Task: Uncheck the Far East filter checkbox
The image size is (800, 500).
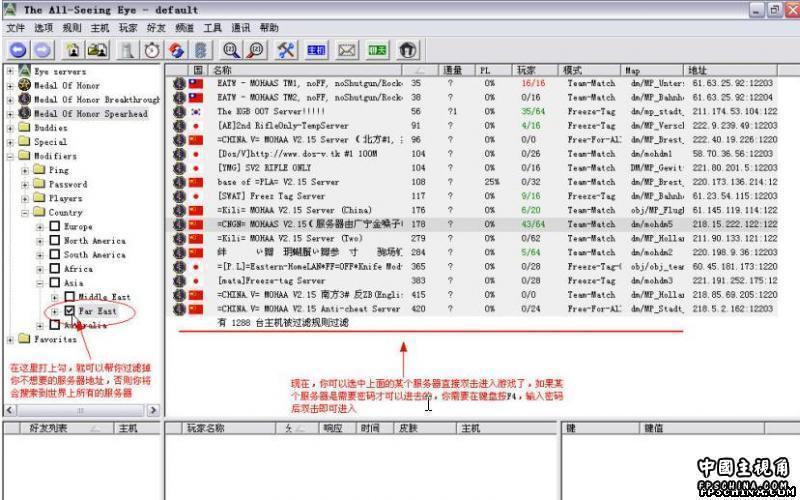Action: (x=69, y=311)
